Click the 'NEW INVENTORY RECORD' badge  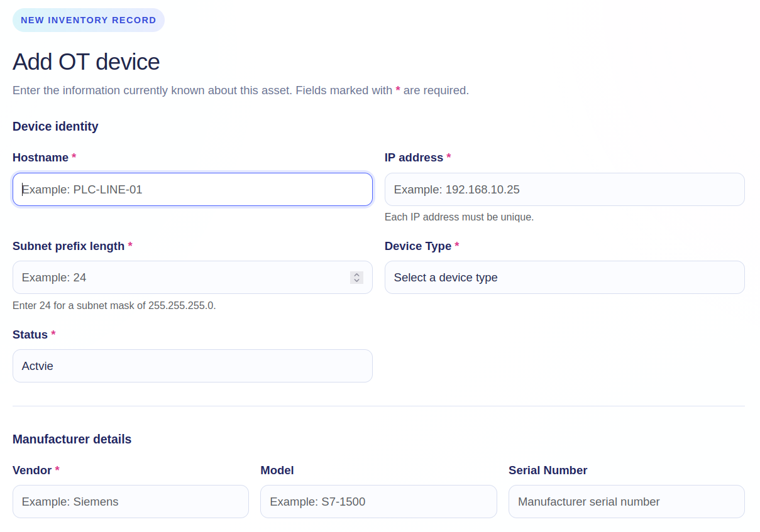(89, 20)
